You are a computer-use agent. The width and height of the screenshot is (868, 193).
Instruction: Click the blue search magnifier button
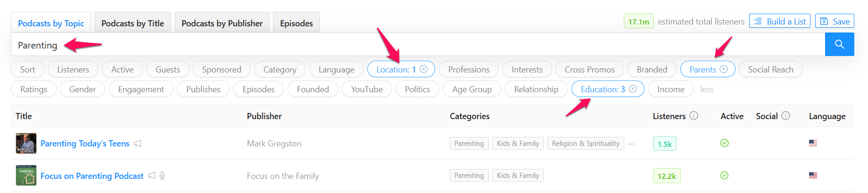[x=839, y=44]
